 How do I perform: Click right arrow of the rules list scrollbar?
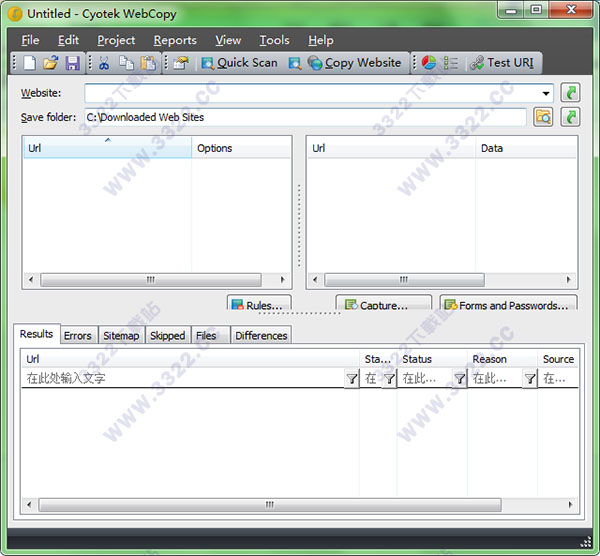pyautogui.click(x=283, y=279)
